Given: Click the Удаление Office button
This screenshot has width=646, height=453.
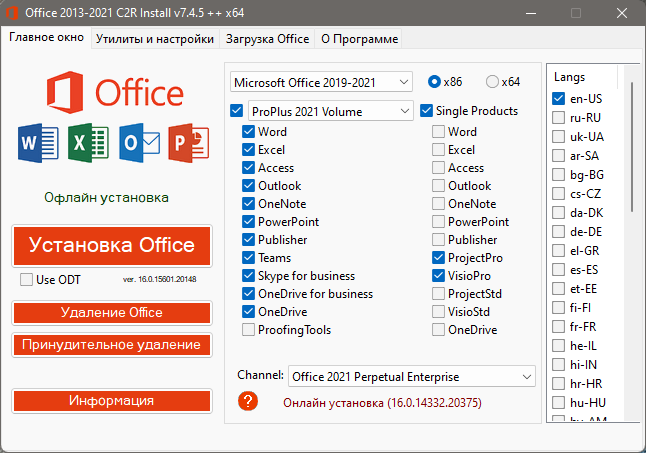Looking at the screenshot, I should 112,312.
